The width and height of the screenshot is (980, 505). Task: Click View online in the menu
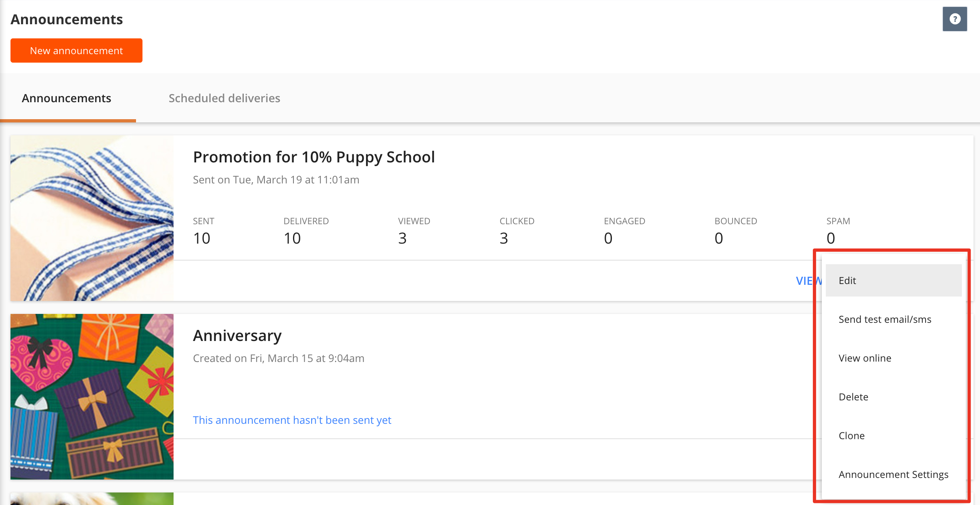[865, 358]
